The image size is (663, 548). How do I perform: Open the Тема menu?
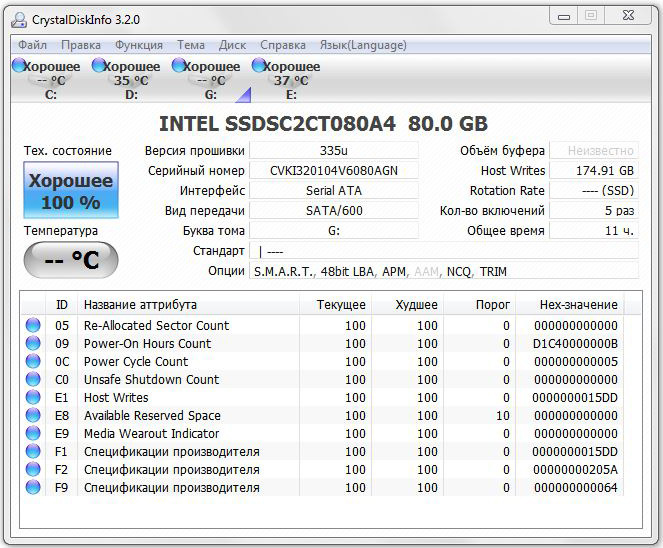pyautogui.click(x=191, y=45)
